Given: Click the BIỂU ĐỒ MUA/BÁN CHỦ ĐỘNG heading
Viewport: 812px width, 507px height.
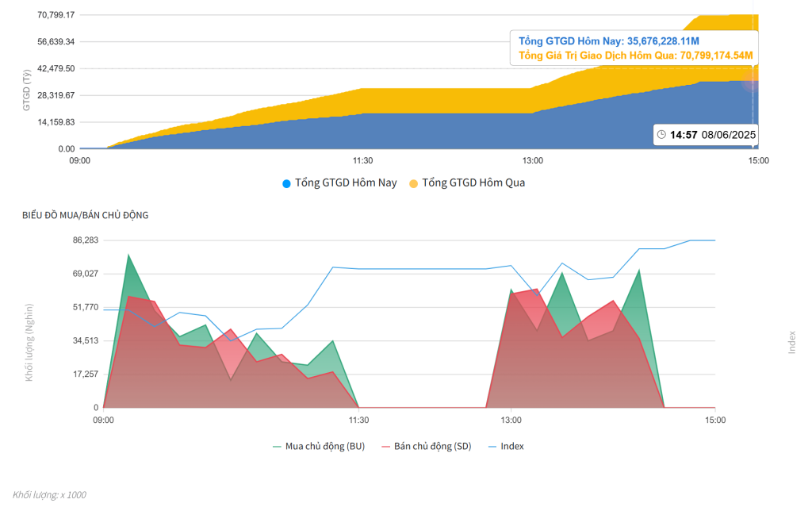Looking at the screenshot, I should pyautogui.click(x=86, y=215).
